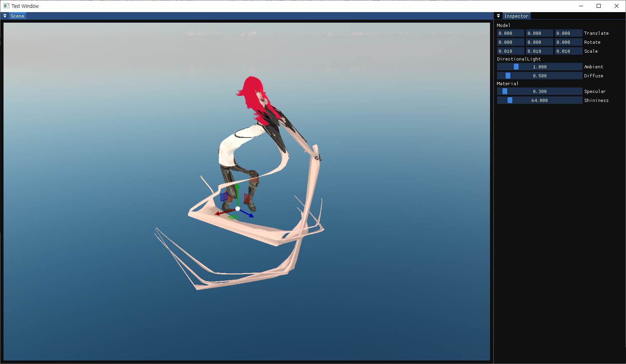Click the Shininess material slider
Viewport: 626px width, 364px height.
(x=540, y=100)
